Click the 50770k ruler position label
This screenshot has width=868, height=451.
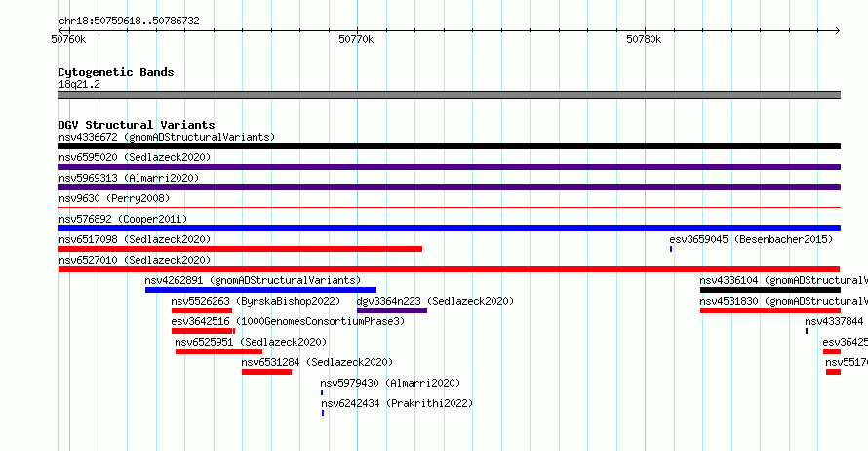(356, 39)
